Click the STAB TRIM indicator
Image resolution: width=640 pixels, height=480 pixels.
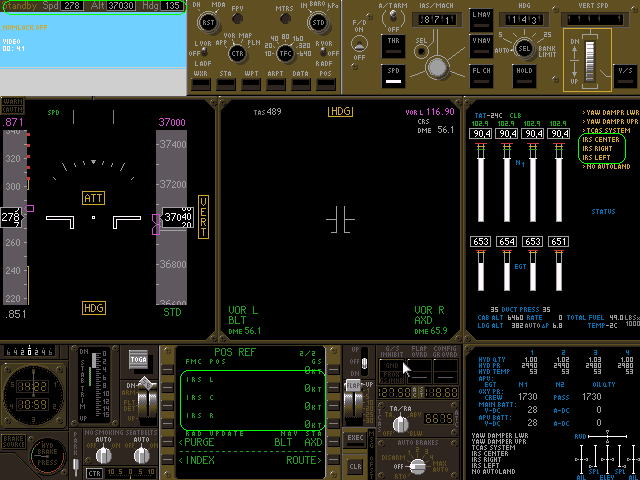(95, 385)
